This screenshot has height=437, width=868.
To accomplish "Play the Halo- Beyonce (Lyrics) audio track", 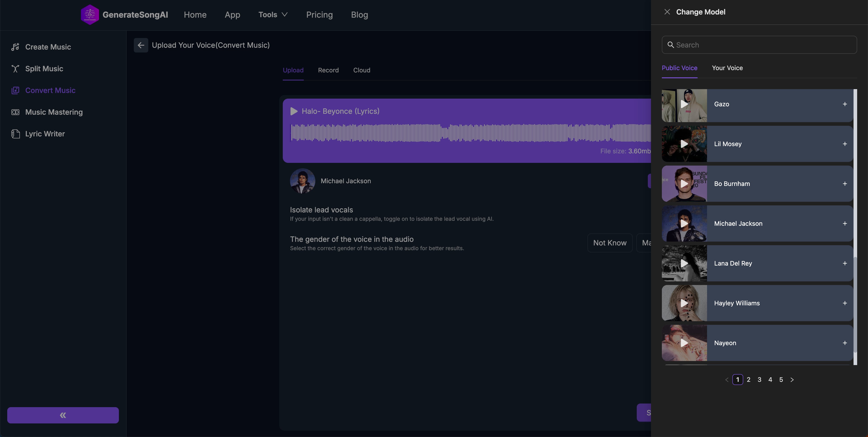I will (294, 111).
